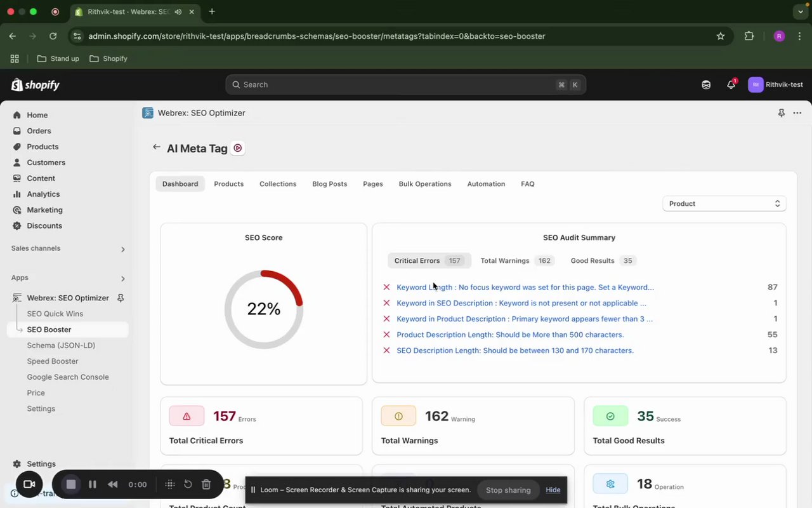
Task: Click the Stop sharing button
Action: 508,490
